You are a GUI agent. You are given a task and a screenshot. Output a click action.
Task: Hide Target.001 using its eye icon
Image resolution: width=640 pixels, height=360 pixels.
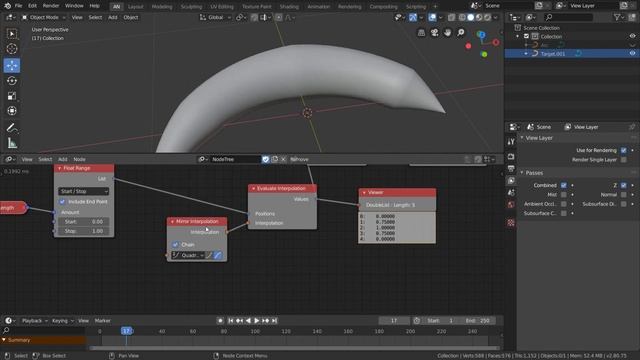[x=632, y=53]
